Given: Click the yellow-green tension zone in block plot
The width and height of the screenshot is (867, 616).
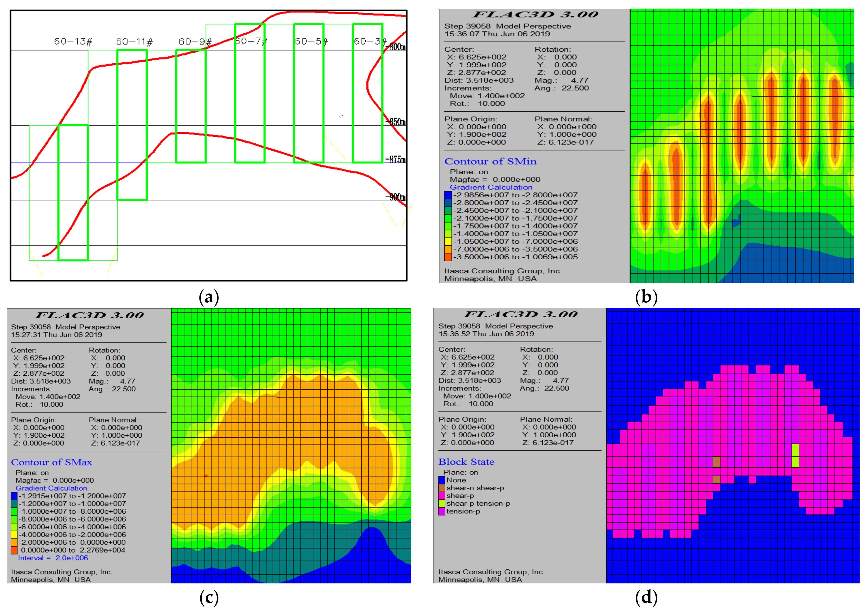Looking at the screenshot, I should 795,455.
